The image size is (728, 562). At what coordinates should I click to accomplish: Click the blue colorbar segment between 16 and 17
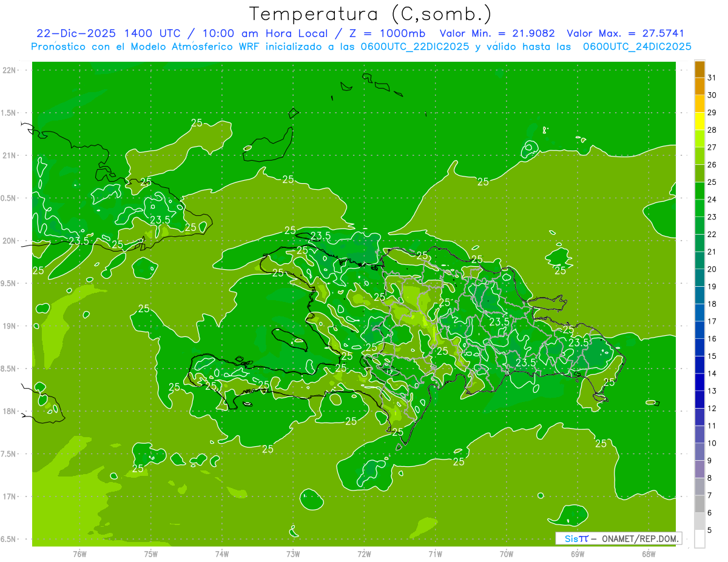[699, 330]
